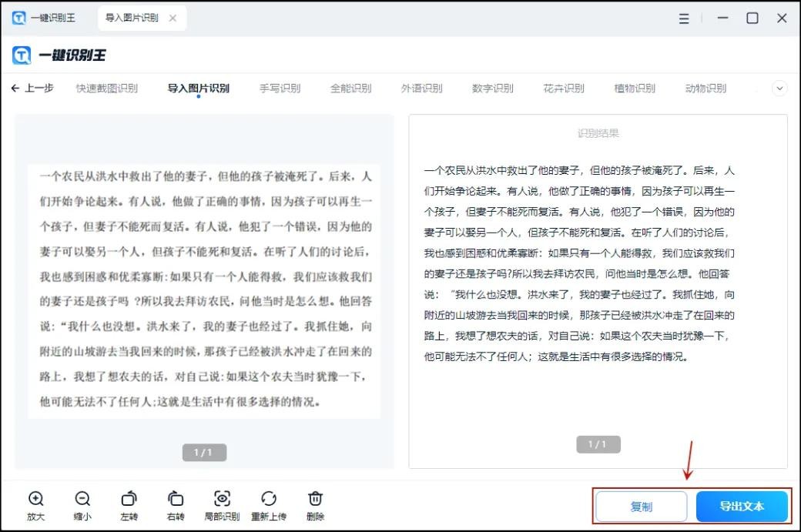Select the 局部识别 partial recognition tool
801x532 pixels.
click(x=222, y=499)
